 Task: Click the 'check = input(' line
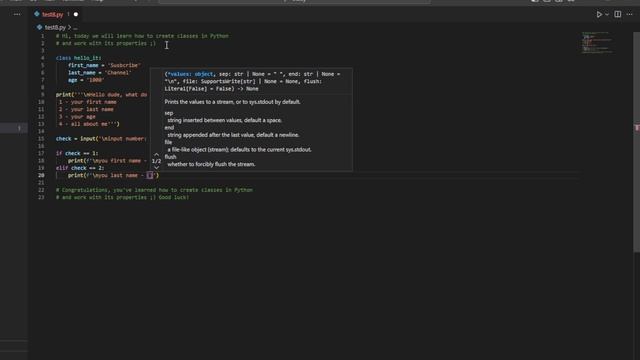[101, 139]
